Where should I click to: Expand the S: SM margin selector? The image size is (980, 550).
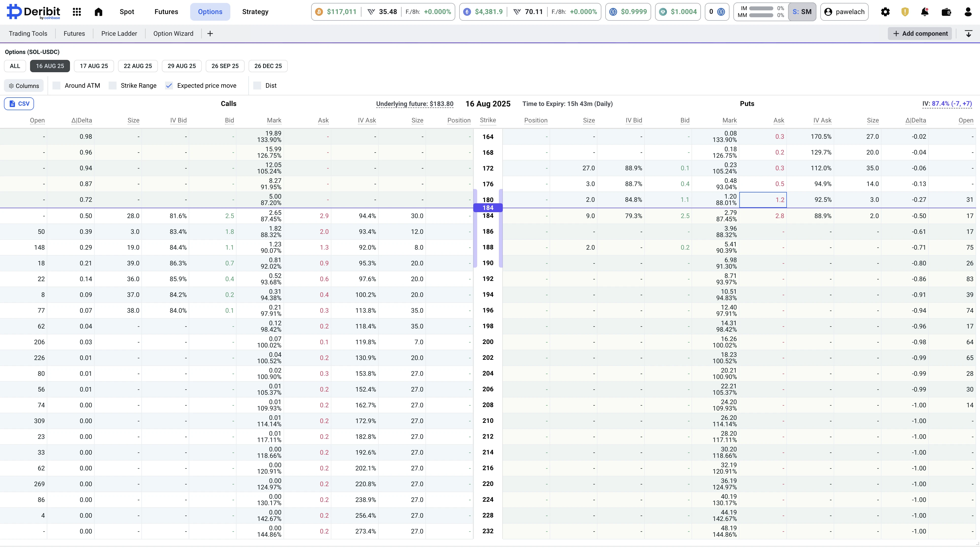pyautogui.click(x=802, y=12)
